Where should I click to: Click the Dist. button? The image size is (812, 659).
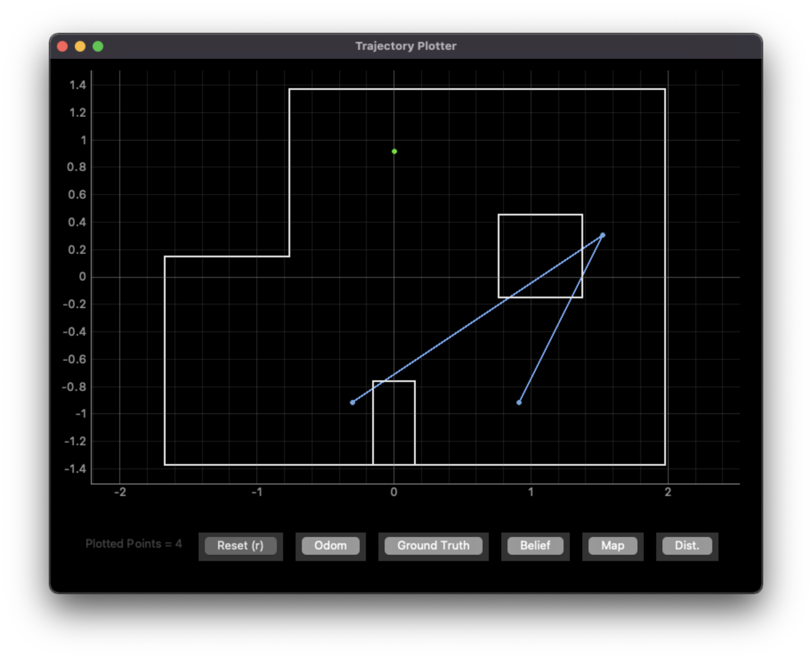pyautogui.click(x=687, y=545)
